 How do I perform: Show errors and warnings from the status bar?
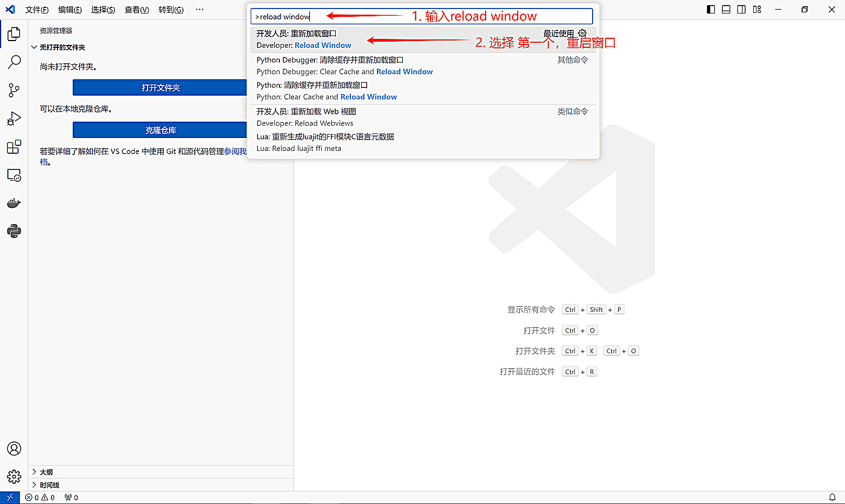tap(40, 497)
